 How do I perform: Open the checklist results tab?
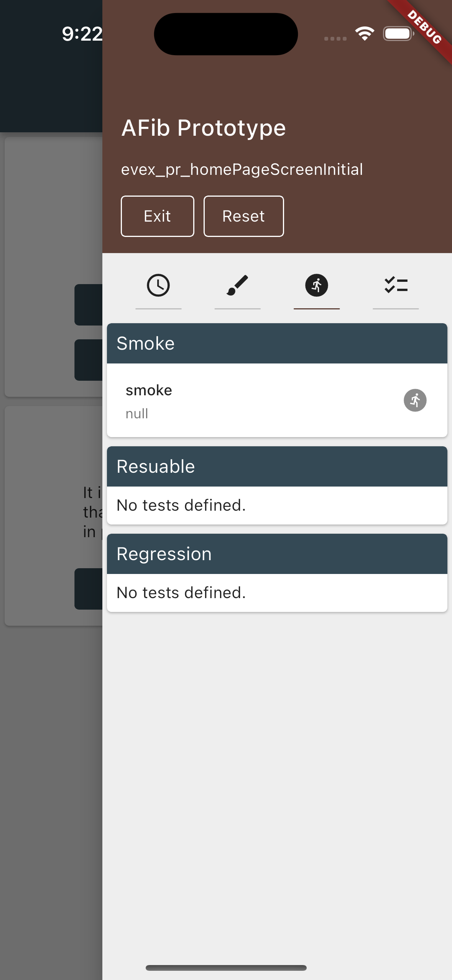click(396, 286)
